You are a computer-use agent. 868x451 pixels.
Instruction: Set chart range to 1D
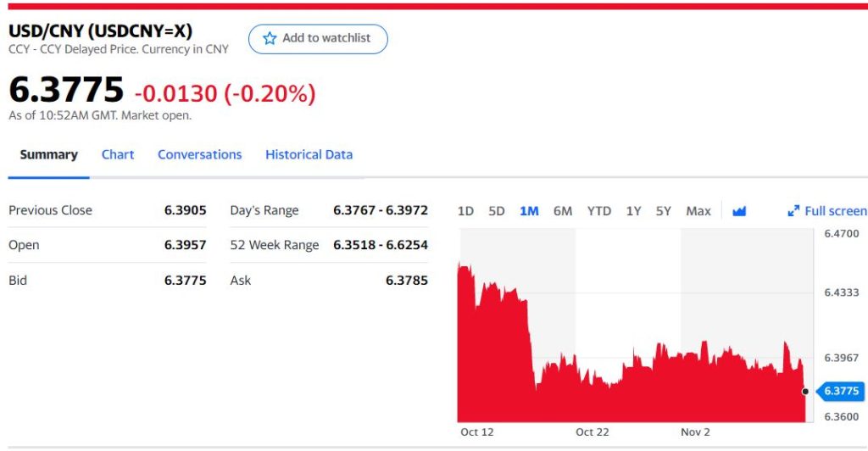coord(465,211)
